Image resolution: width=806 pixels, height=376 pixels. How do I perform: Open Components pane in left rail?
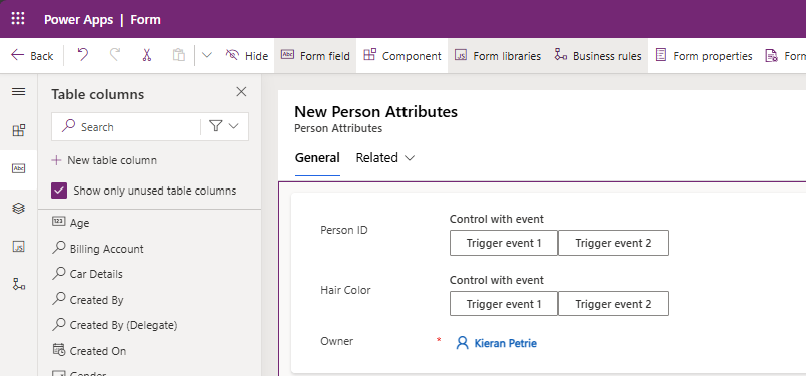[19, 130]
